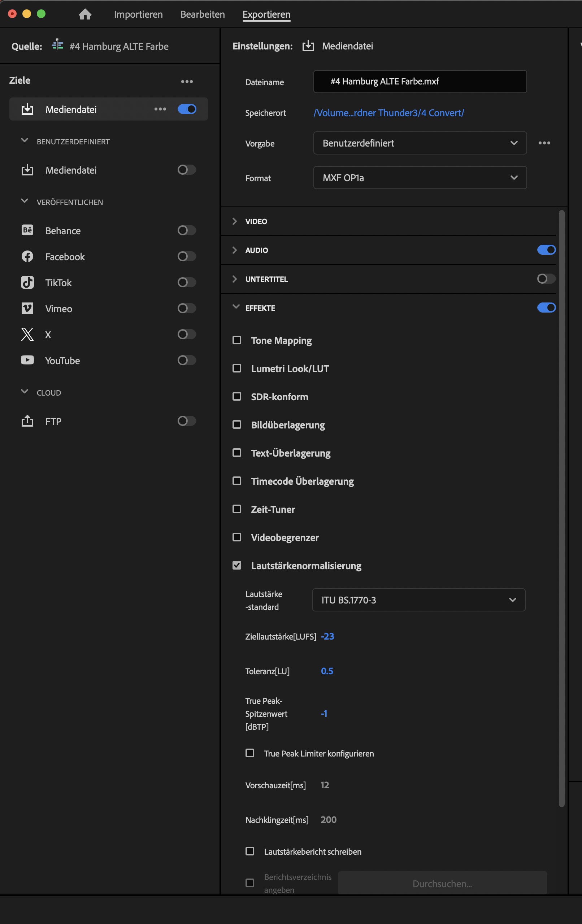Click the Ziellautstärke value -23

tap(327, 636)
